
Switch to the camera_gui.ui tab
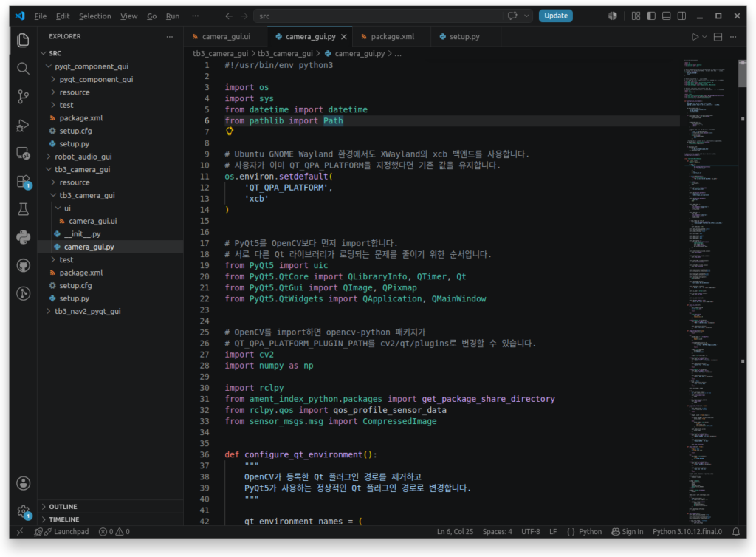(225, 37)
